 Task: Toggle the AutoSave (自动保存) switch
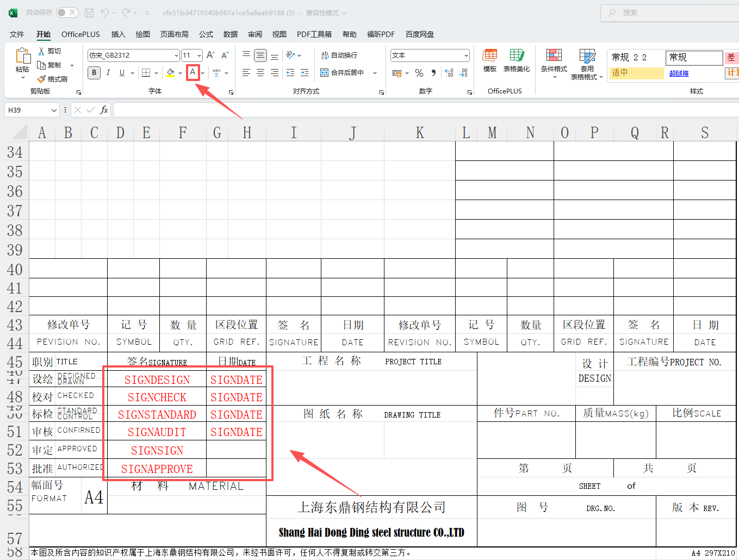[x=67, y=13]
